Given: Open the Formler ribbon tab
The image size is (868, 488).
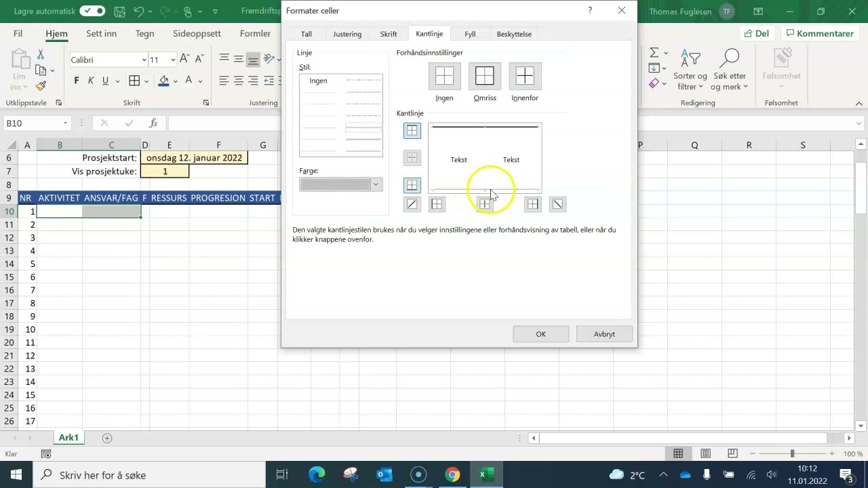Looking at the screenshot, I should (255, 34).
